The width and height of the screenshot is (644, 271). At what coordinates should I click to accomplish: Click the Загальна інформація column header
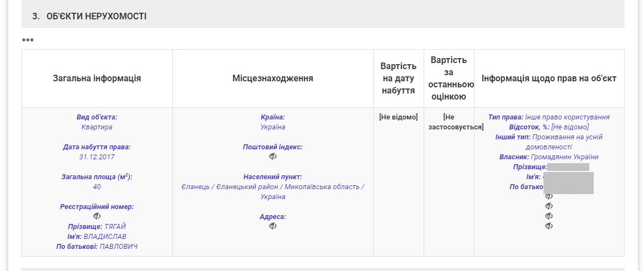point(97,79)
